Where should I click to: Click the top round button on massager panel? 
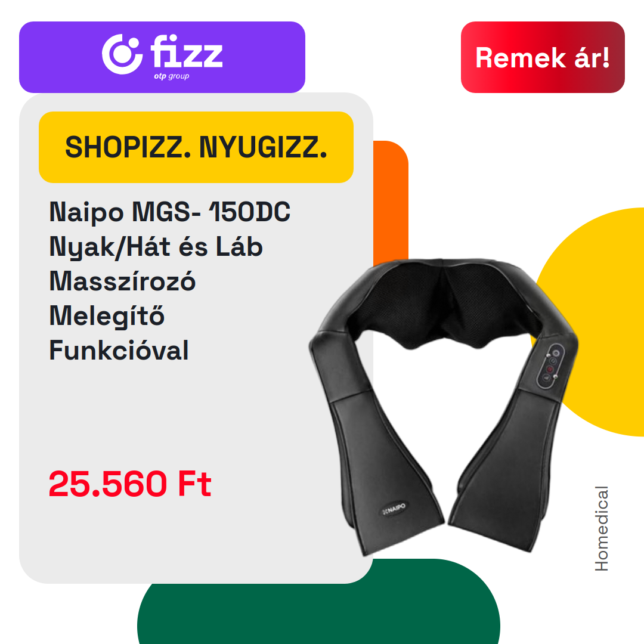556,353
